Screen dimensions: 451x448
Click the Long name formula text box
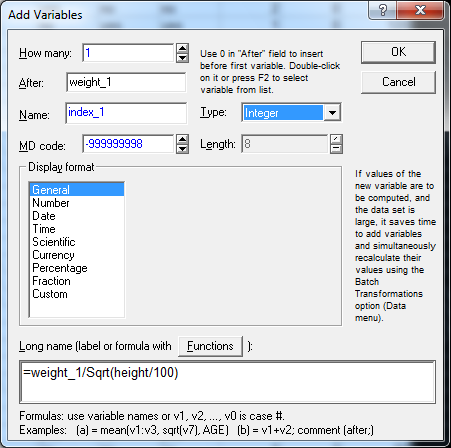click(x=228, y=382)
